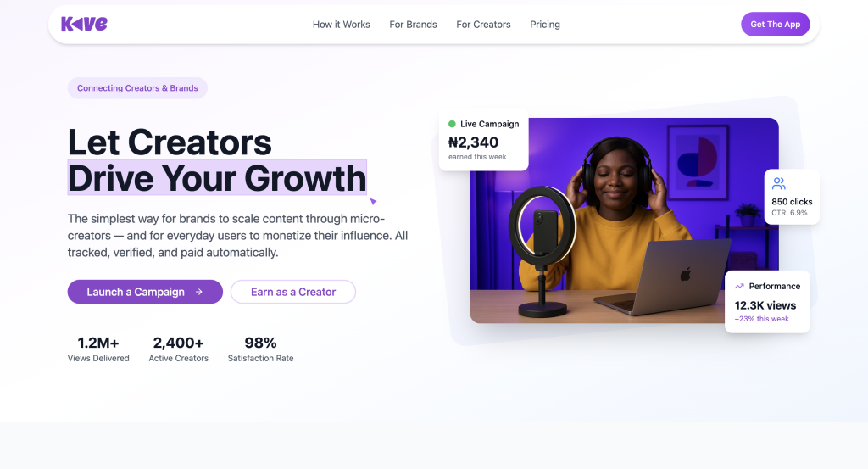Click the trending arrow icon beside Performance
Image resolution: width=868 pixels, height=469 pixels.
pos(739,287)
